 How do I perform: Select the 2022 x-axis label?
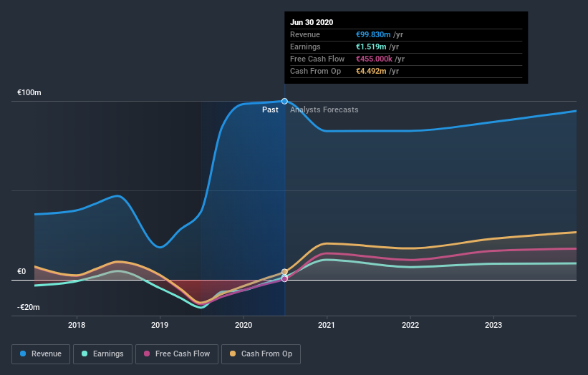coord(410,325)
